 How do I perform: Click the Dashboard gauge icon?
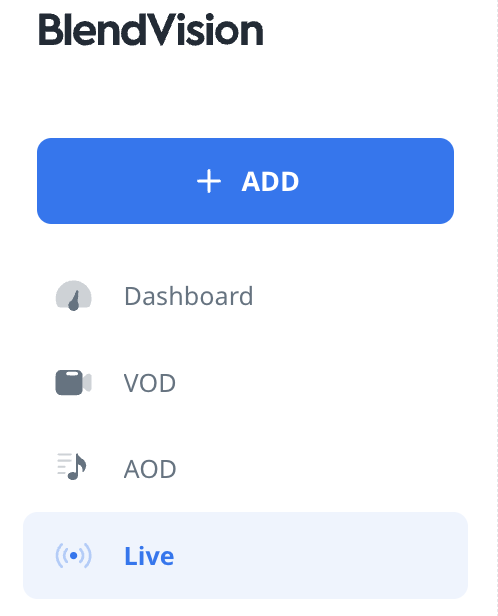tap(73, 296)
